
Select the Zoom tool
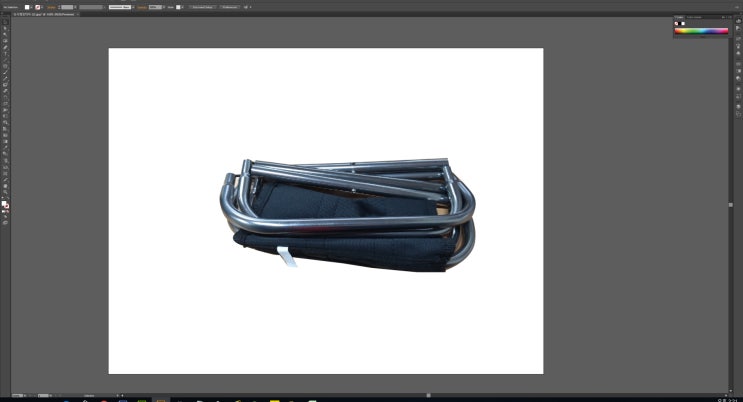click(x=5, y=192)
